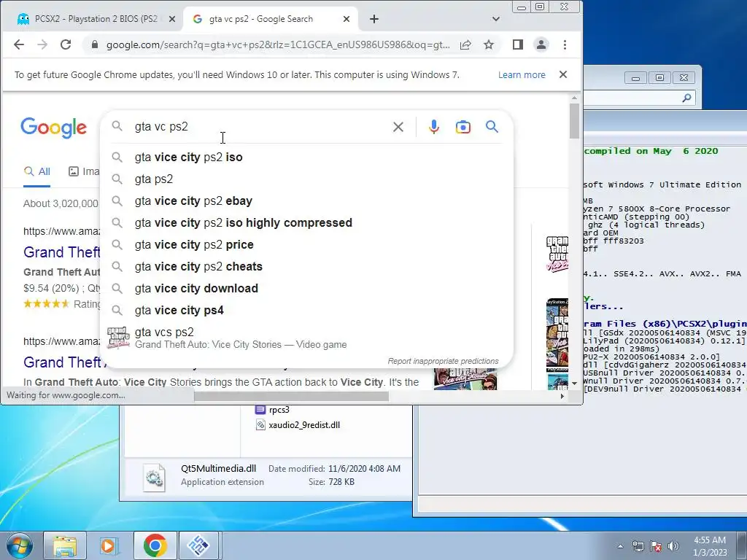This screenshot has width=747, height=560.
Task: Reload the Google search page
Action: pos(66,44)
